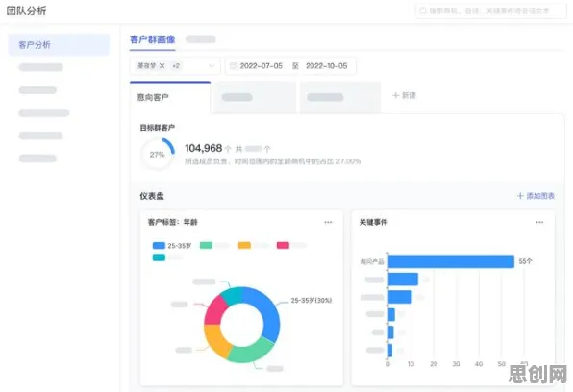Edit the start date 2022-07-05

coord(262,66)
